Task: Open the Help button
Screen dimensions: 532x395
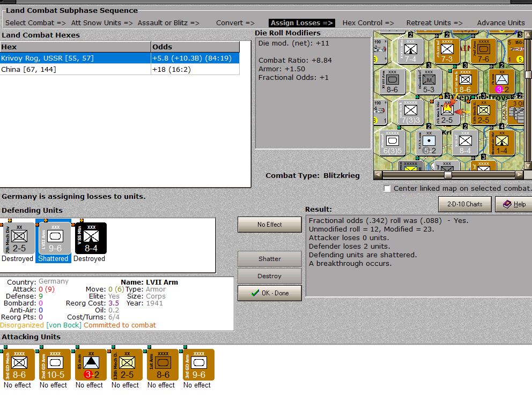Action: [x=514, y=204]
